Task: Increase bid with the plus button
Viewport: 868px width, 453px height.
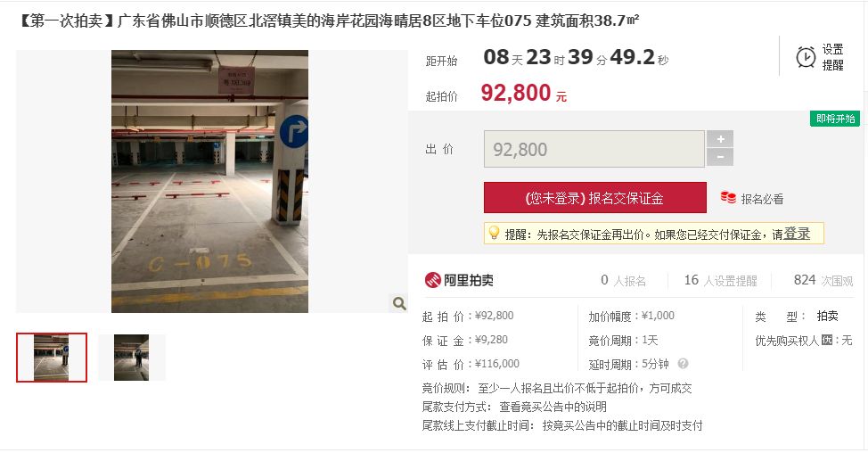Action: tap(720, 139)
